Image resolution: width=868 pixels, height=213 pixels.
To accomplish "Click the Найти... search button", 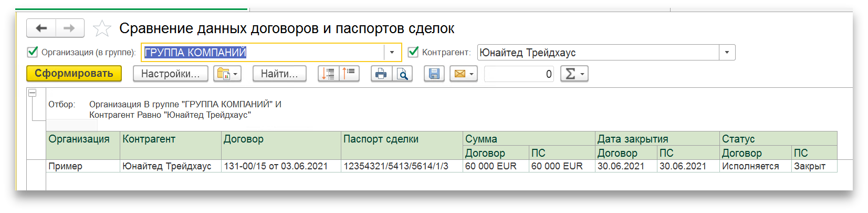I will (279, 74).
